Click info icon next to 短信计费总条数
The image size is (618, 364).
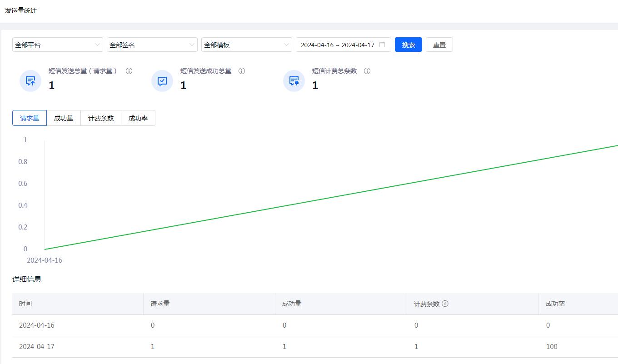point(367,71)
